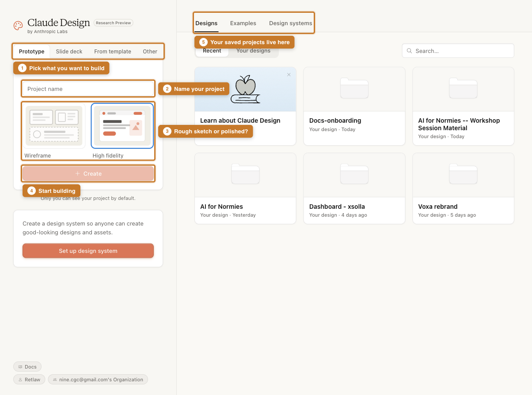
Task: Click the "Your design · 5 days ago" text
Action: point(447,215)
